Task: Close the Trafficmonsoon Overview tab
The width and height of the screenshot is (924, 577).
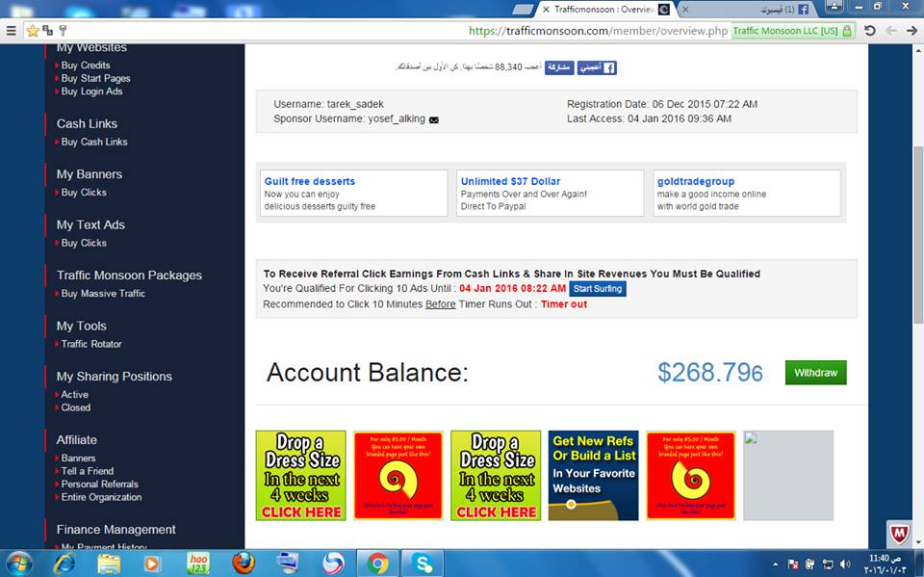Action: click(546, 10)
